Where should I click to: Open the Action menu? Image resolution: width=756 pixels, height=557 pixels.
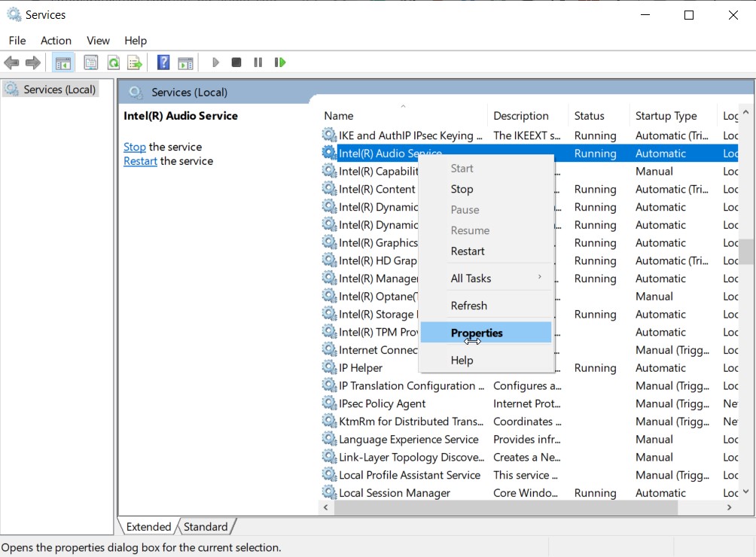[56, 41]
